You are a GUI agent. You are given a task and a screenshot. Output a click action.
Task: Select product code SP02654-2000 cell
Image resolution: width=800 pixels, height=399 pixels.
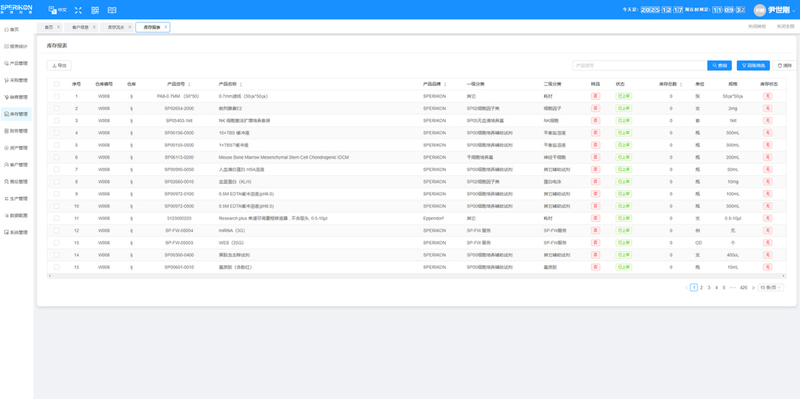pos(179,108)
